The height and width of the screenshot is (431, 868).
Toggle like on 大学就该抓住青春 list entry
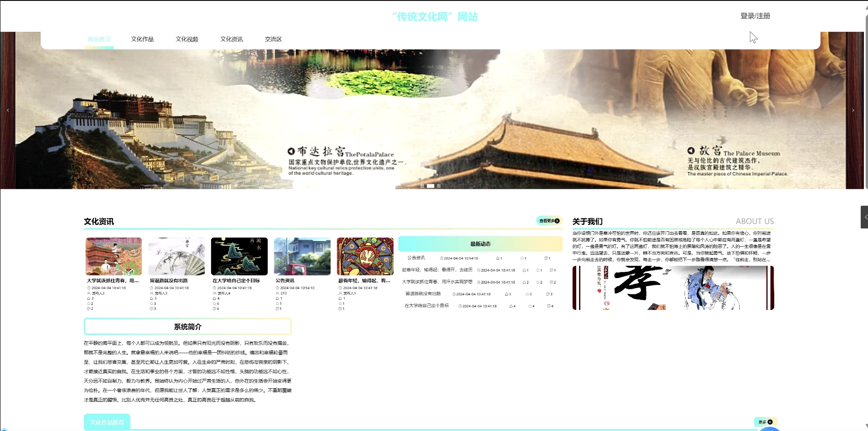coord(524,282)
